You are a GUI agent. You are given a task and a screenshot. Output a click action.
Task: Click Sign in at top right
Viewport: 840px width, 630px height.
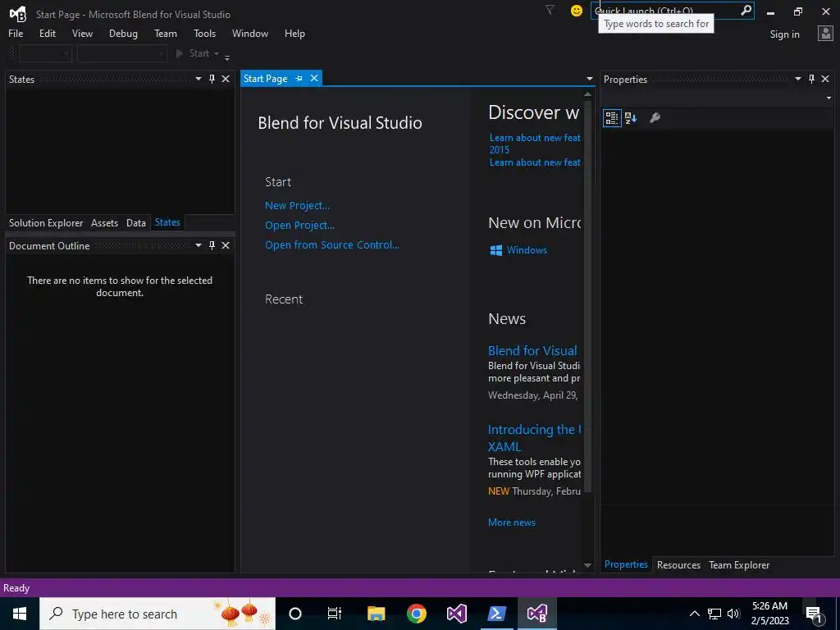point(784,34)
